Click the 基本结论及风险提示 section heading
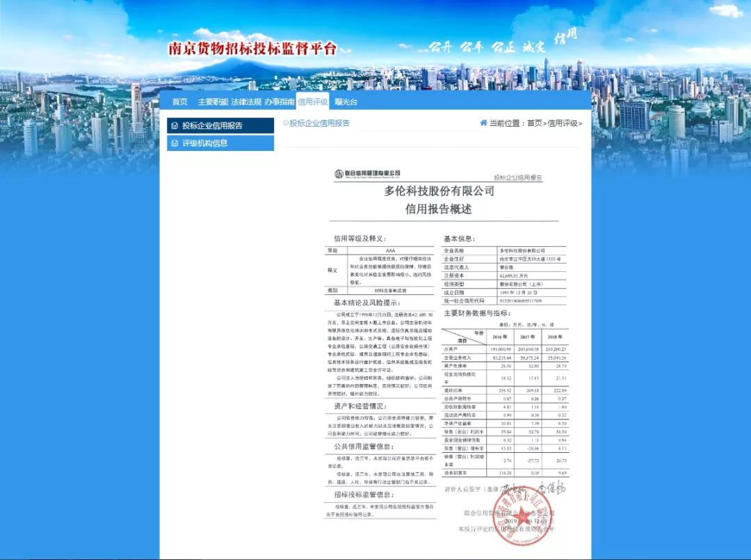This screenshot has height=560, width=751. [x=367, y=303]
